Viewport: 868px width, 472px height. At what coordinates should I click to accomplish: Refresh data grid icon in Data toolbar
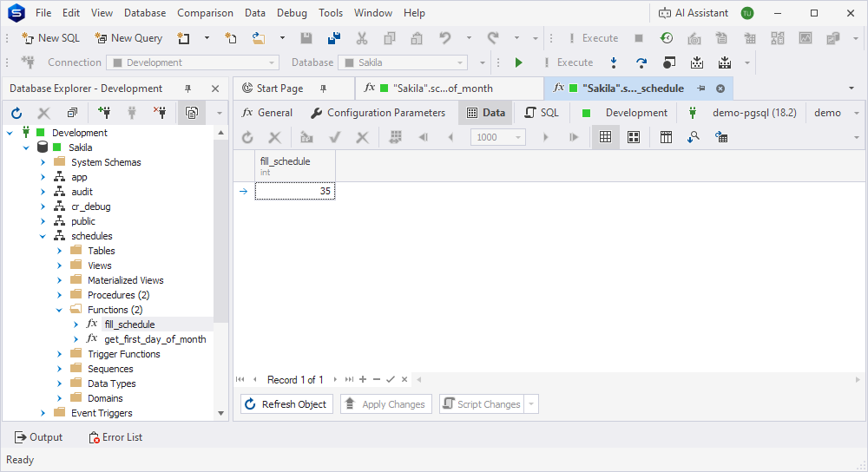(x=247, y=137)
